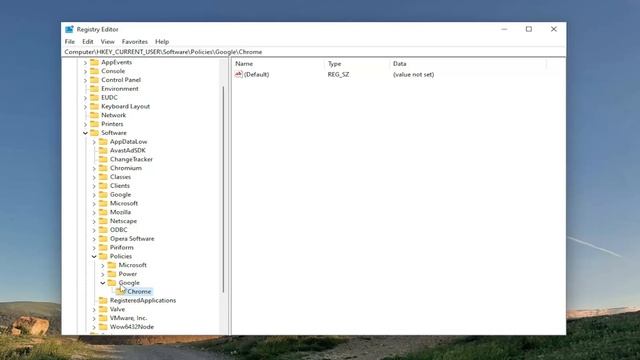Click the (Default) string value icon
The image size is (640, 360).
coord(238,74)
